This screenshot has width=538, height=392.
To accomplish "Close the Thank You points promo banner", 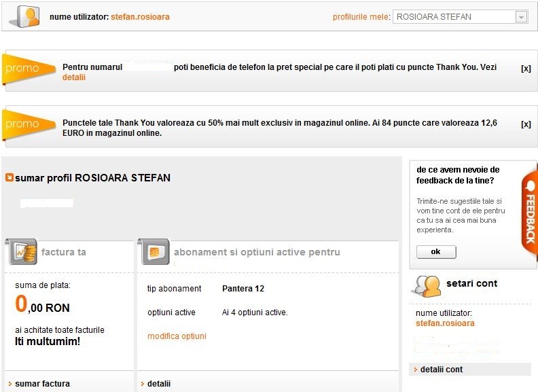I will click(x=526, y=124).
